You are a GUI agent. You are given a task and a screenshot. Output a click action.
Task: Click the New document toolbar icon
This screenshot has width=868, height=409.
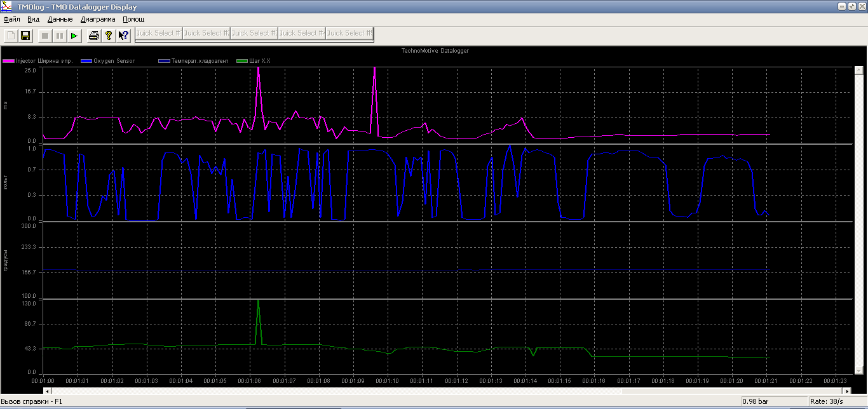click(11, 36)
